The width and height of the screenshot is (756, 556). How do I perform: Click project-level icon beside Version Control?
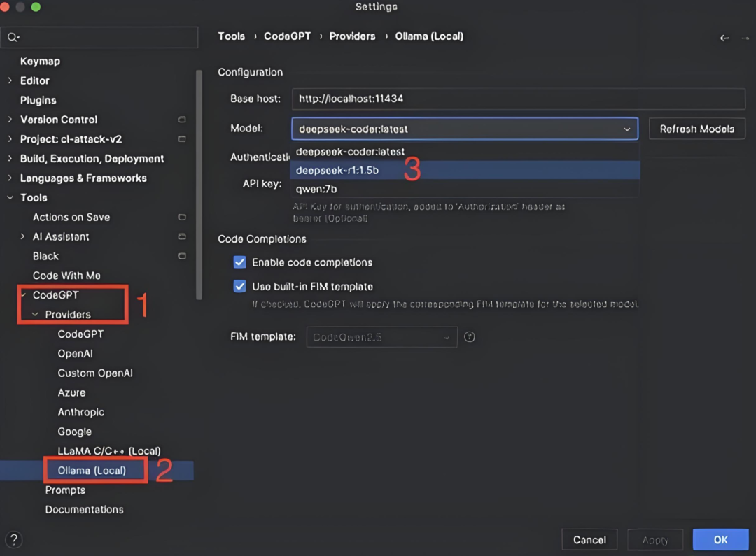click(182, 120)
